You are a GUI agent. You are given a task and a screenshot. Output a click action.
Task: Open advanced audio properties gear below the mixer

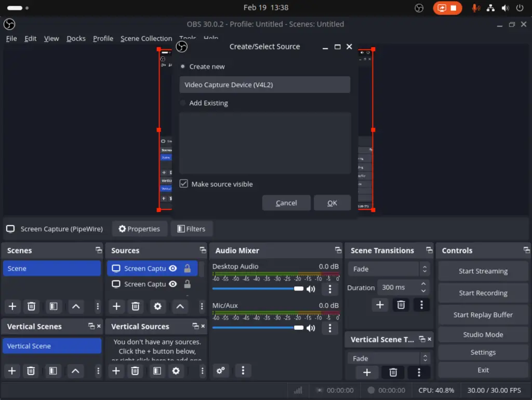[220, 370]
